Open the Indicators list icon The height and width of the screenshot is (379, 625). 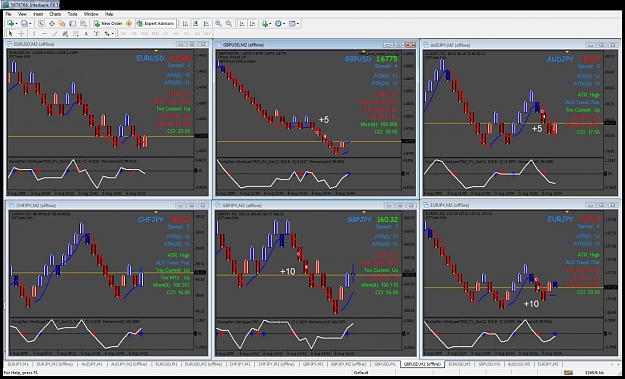[x=265, y=24]
